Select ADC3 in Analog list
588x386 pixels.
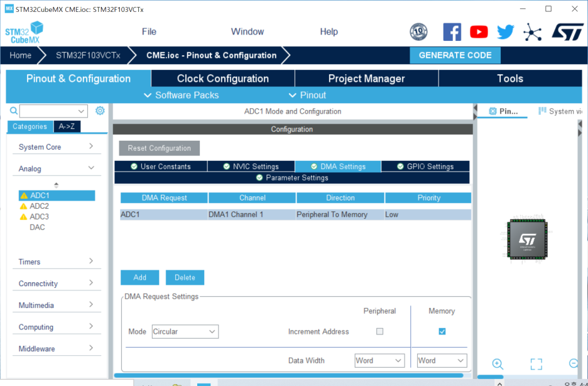(x=40, y=217)
